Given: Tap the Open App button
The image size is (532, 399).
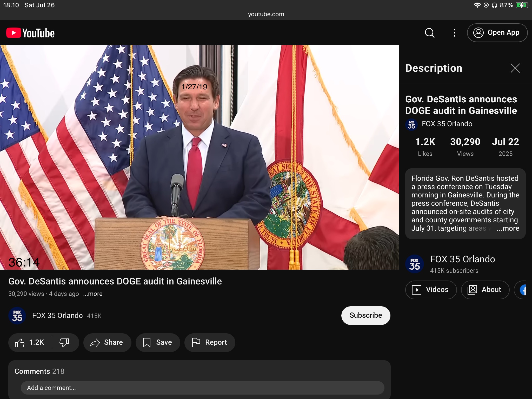Looking at the screenshot, I should (x=497, y=33).
